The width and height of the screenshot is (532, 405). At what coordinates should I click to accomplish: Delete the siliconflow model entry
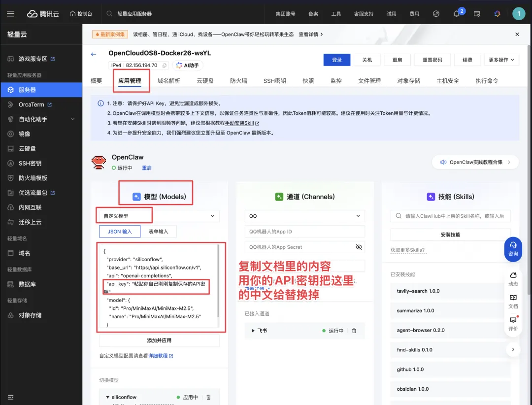click(x=208, y=397)
